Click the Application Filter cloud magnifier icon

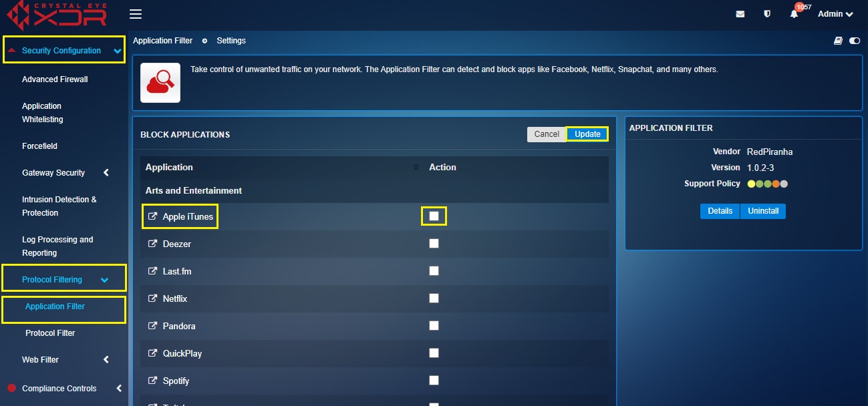(160, 83)
